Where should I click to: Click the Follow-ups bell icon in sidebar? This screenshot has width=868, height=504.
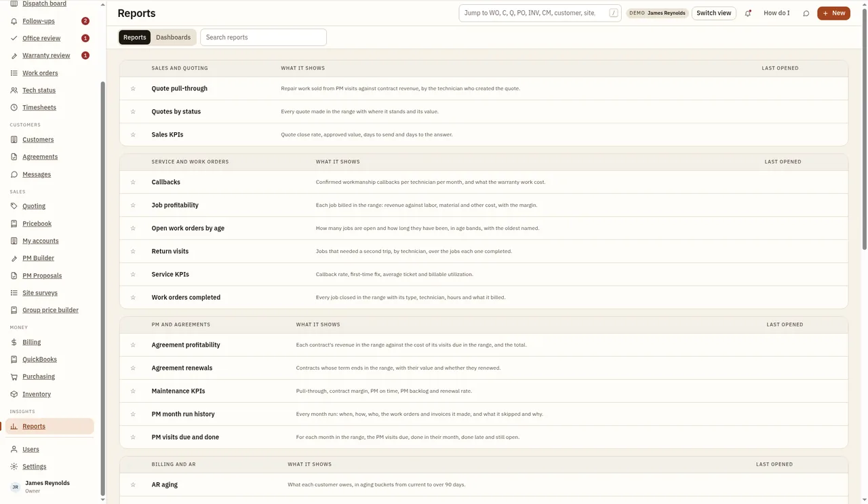[x=14, y=21]
